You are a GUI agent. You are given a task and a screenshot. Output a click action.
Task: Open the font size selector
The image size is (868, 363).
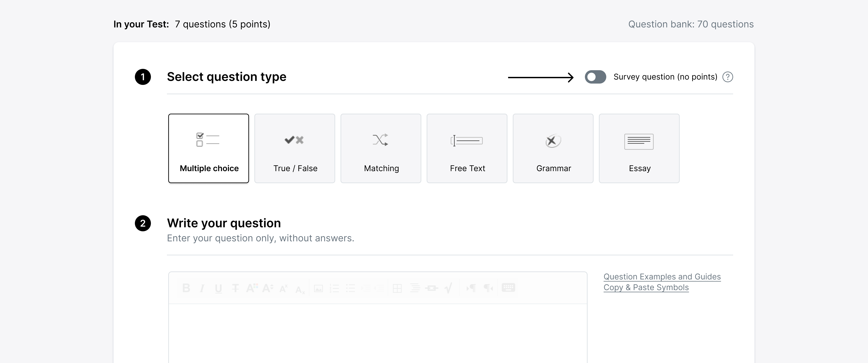268,288
